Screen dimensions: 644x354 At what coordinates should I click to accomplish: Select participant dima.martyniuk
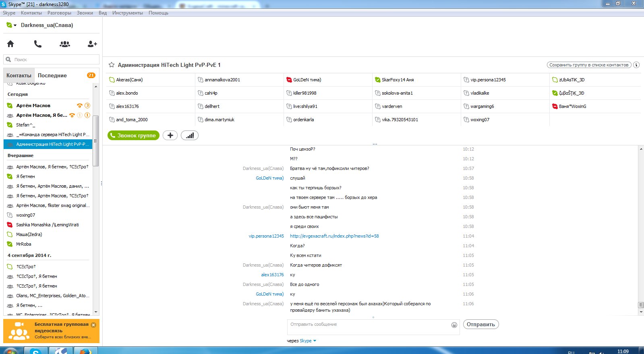point(239,120)
